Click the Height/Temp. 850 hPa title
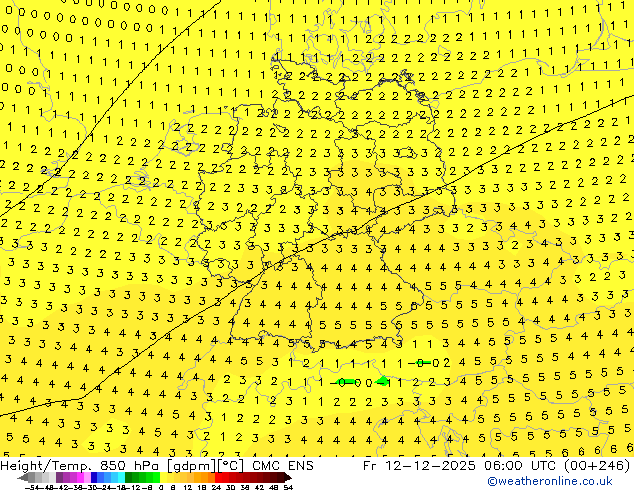The height and width of the screenshot is (490, 634). click(x=79, y=466)
